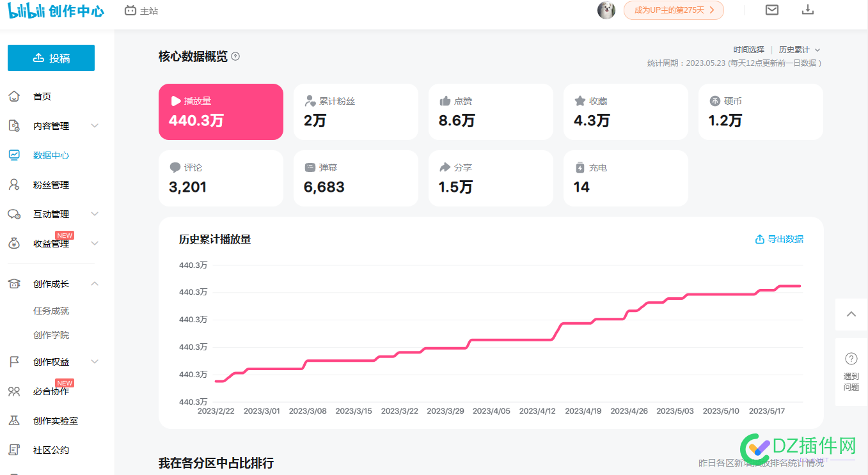Go to 主站 with TV icon
The width and height of the screenshot is (868, 475).
pyautogui.click(x=141, y=11)
